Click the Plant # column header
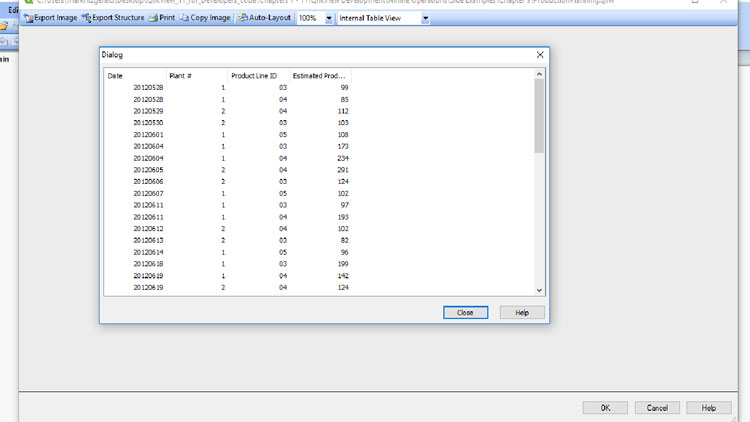Image resolution: width=750 pixels, height=422 pixels. tap(197, 76)
